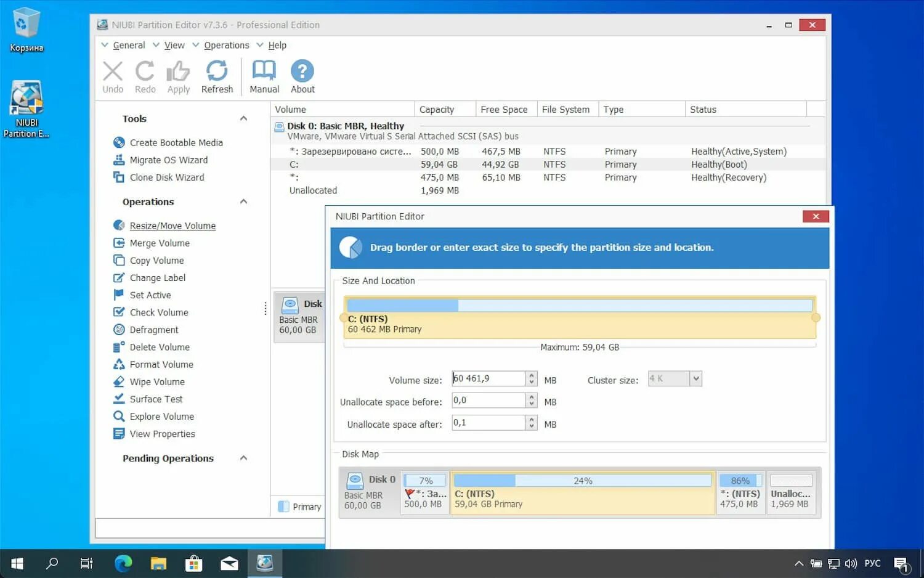This screenshot has width=924, height=578.
Task: Open NIUBI Partition Editor desktop shortcut
Action: (x=26, y=109)
